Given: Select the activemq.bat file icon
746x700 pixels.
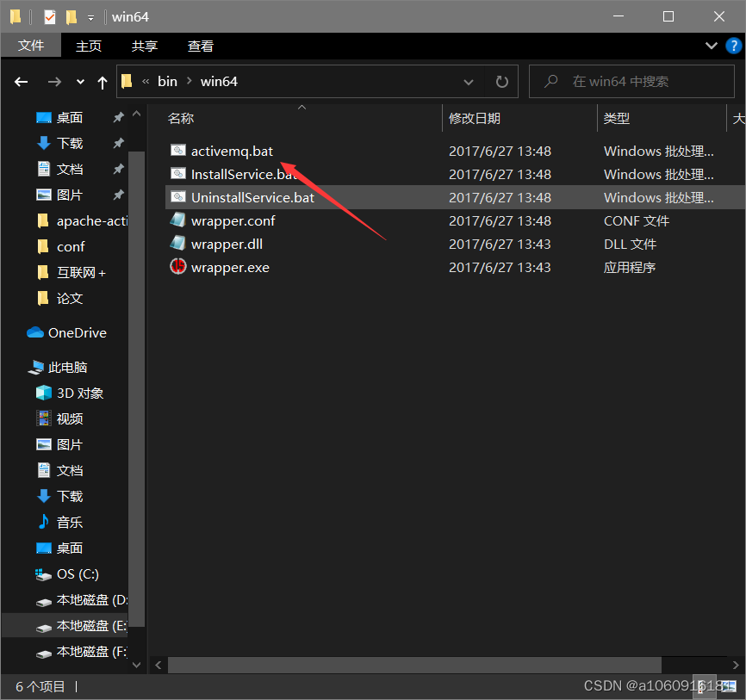Looking at the screenshot, I should pyautogui.click(x=177, y=150).
